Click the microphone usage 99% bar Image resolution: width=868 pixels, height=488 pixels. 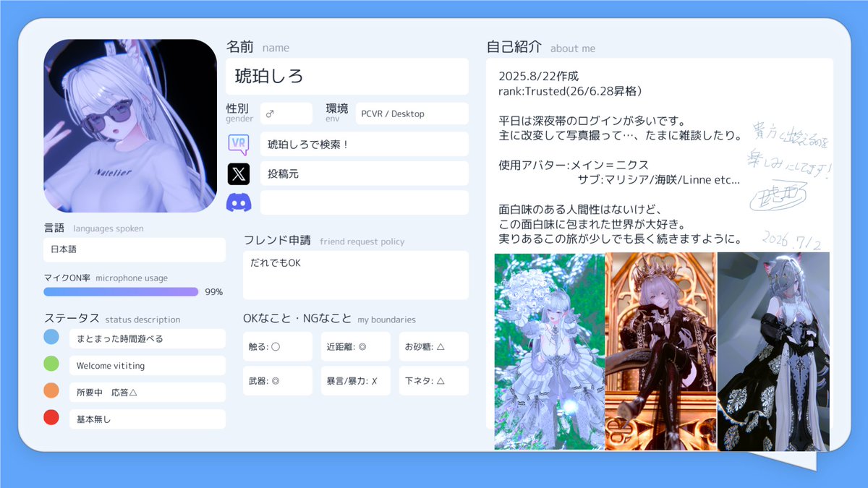click(x=121, y=292)
